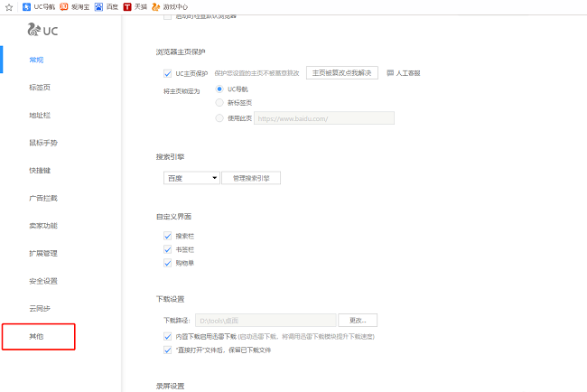Open the 常规 settings tab
Screen dimensions: 587x392
[x=36, y=60]
